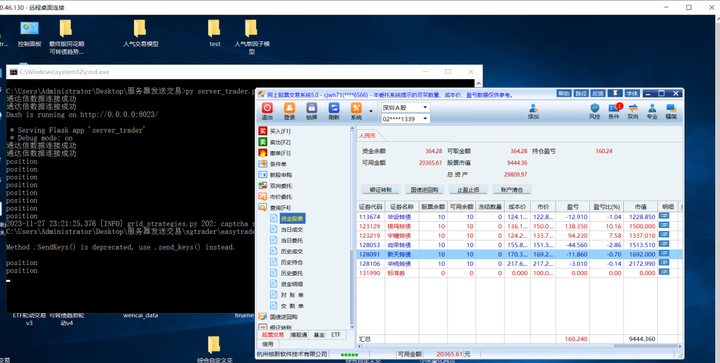
Task: Open the 人气交易模型 desktop folder
Action: click(141, 34)
